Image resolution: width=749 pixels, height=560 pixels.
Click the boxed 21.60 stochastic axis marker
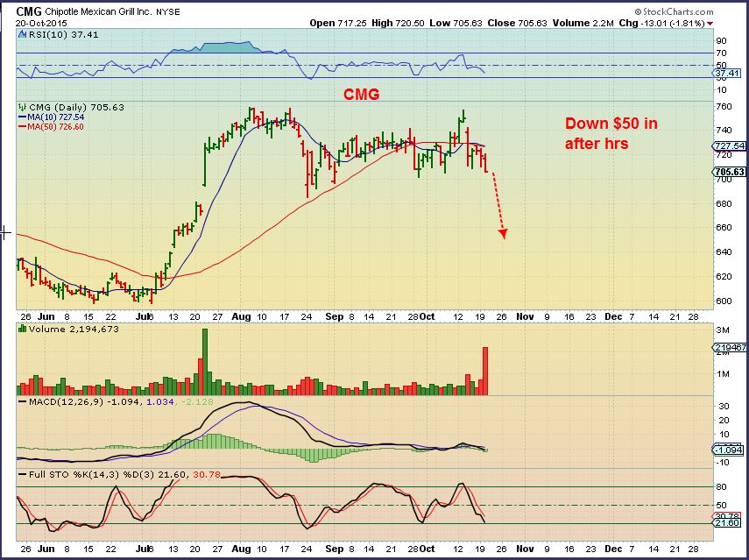pos(726,523)
